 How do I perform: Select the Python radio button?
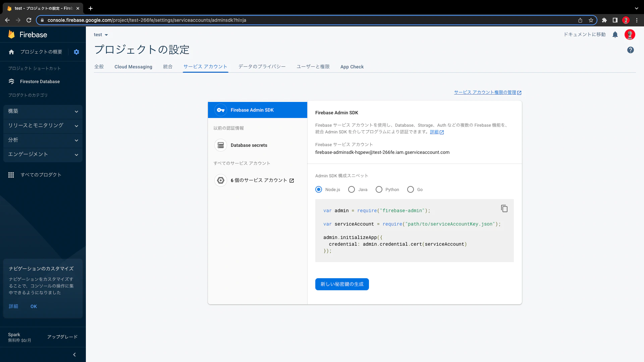[x=379, y=190]
